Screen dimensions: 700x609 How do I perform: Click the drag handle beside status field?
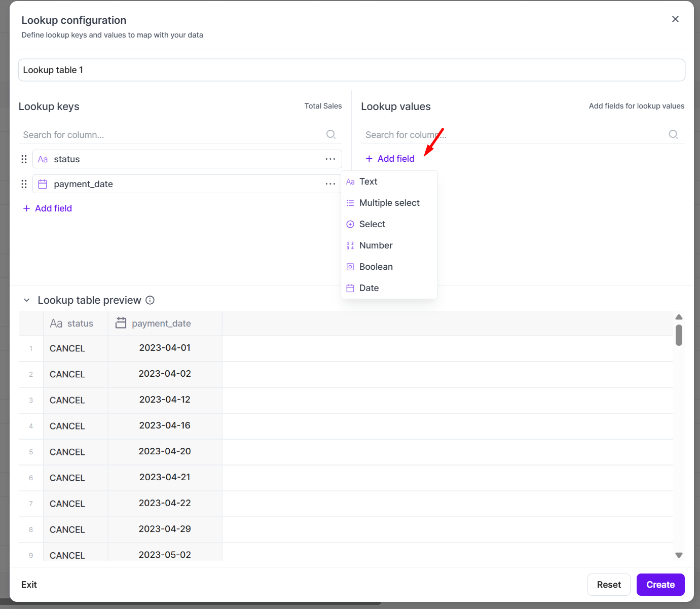(24, 159)
